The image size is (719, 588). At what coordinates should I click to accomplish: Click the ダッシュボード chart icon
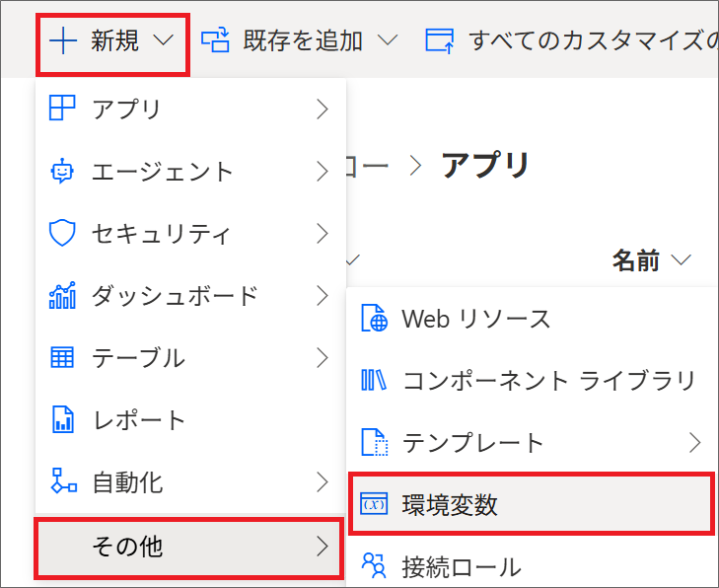pyautogui.click(x=62, y=295)
